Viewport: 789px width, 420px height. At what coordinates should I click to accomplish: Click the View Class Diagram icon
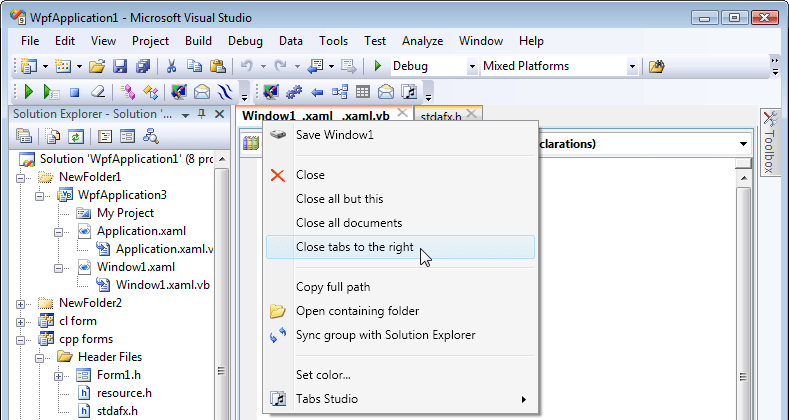pyautogui.click(x=150, y=136)
